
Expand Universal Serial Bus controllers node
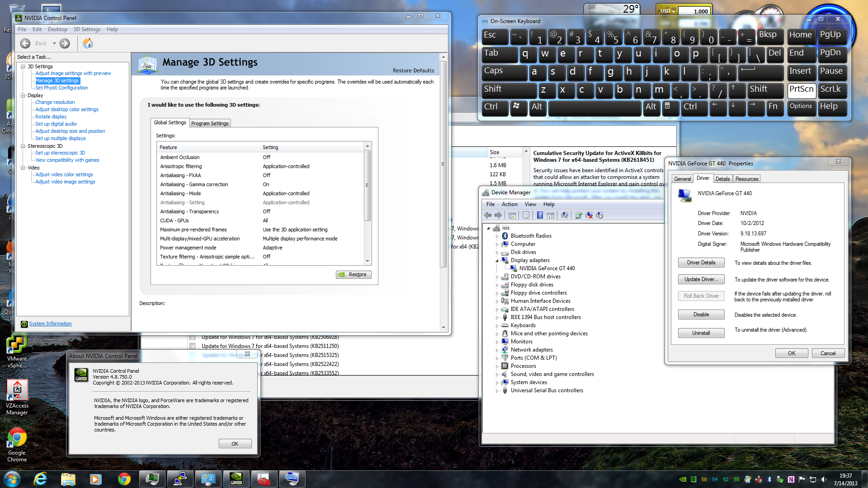[497, 391]
